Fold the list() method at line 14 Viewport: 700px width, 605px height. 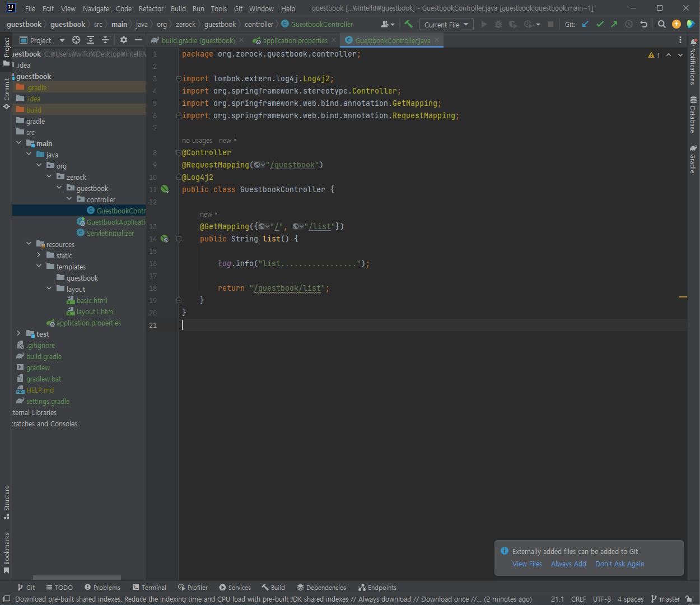point(179,239)
